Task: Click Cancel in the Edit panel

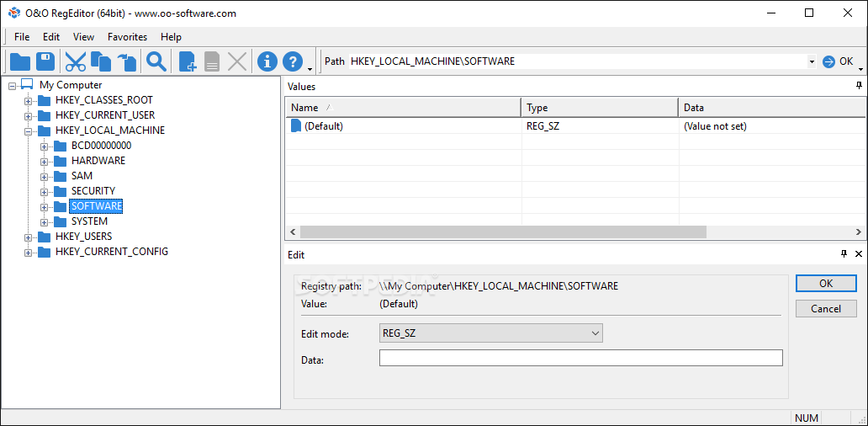Action: [826, 309]
